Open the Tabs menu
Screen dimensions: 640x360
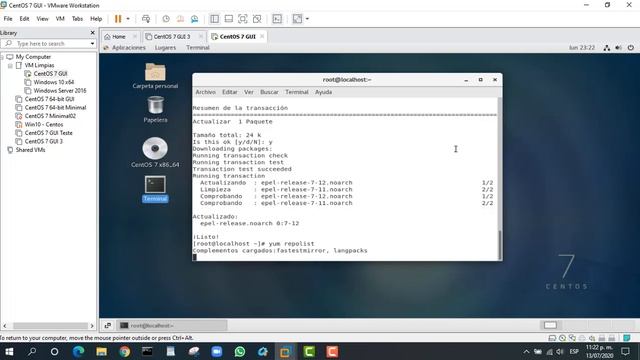(77, 19)
